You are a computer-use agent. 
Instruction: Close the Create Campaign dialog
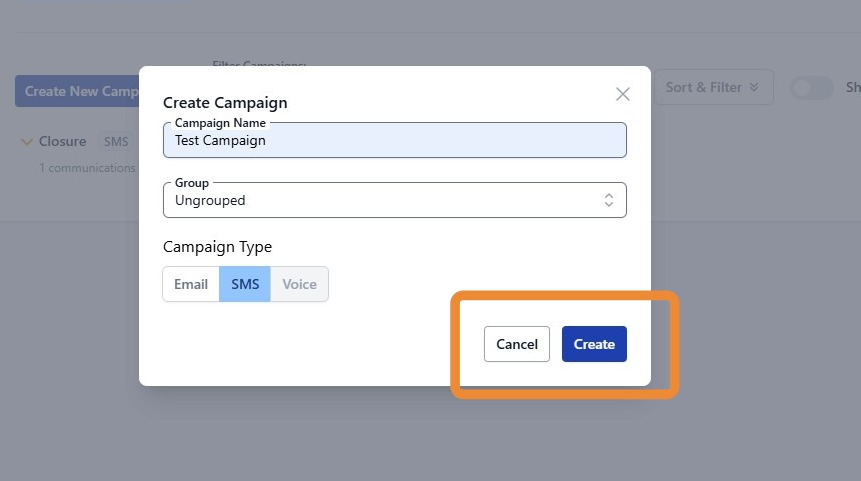pos(623,94)
